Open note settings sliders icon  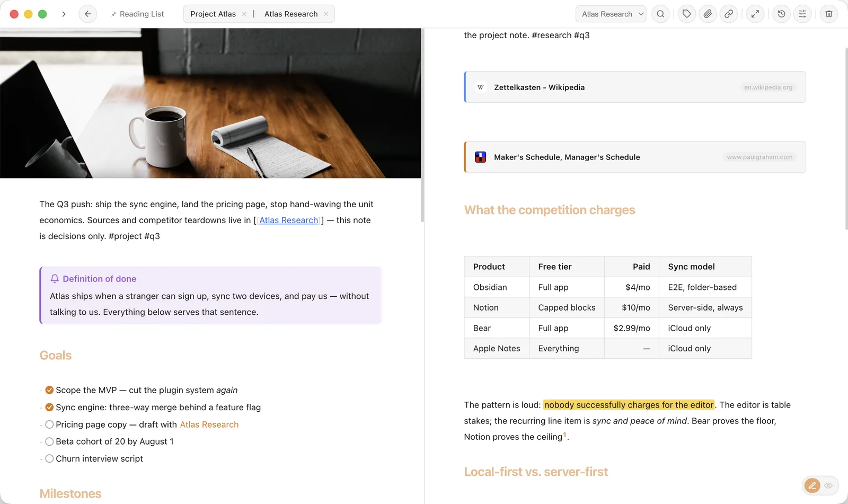[x=802, y=14]
